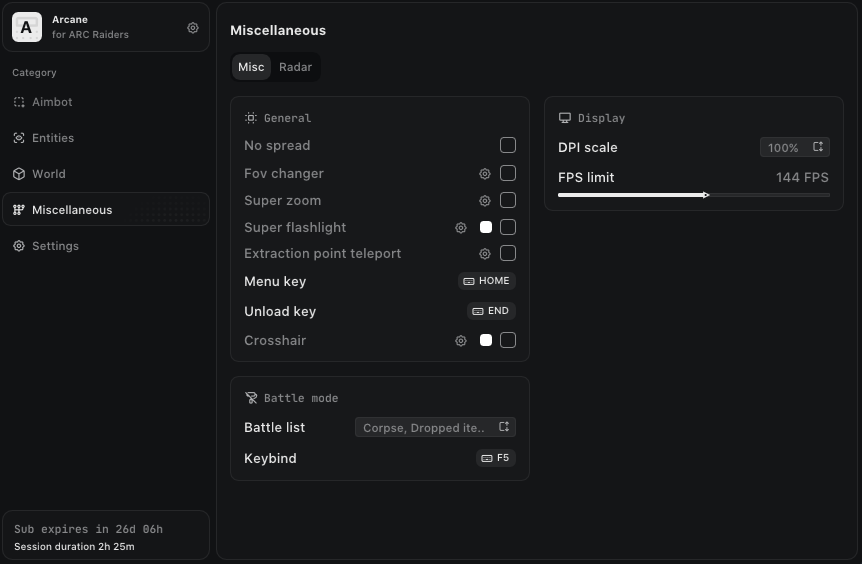Open the Battle list dropdown
862x564 pixels.
[x=435, y=428]
